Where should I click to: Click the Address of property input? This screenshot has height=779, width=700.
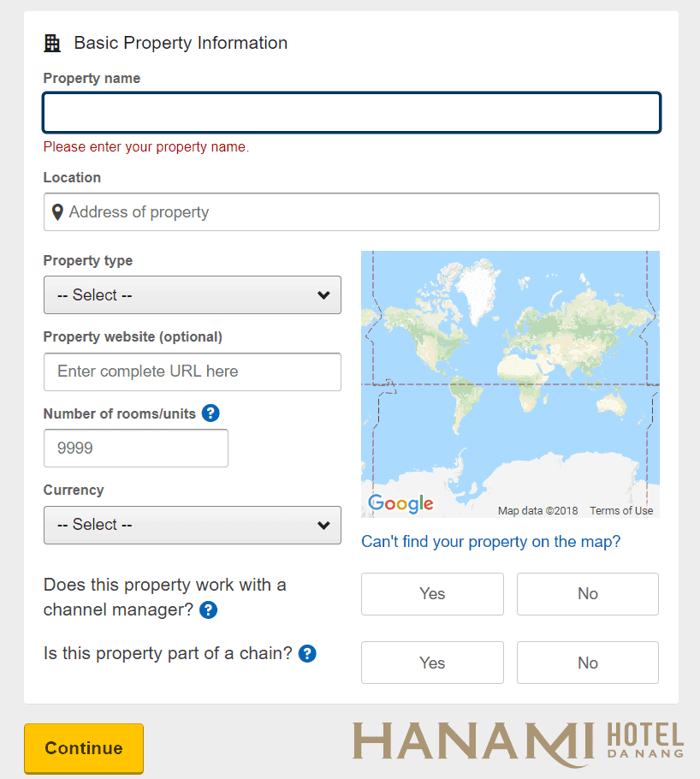[x=351, y=211]
